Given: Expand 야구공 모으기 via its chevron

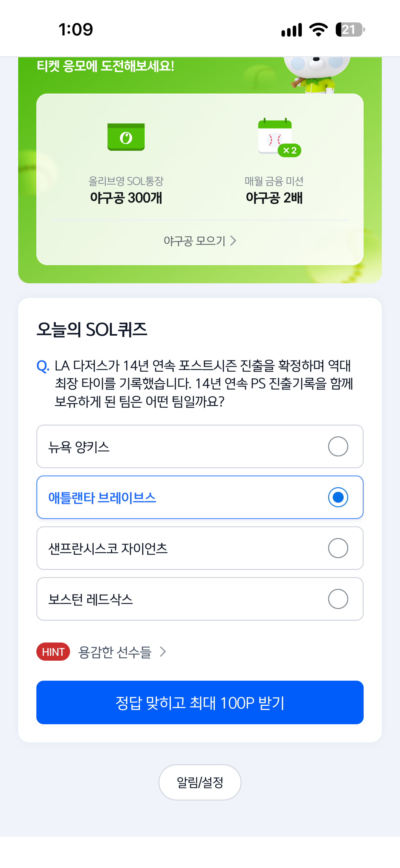Looking at the screenshot, I should tap(233, 241).
